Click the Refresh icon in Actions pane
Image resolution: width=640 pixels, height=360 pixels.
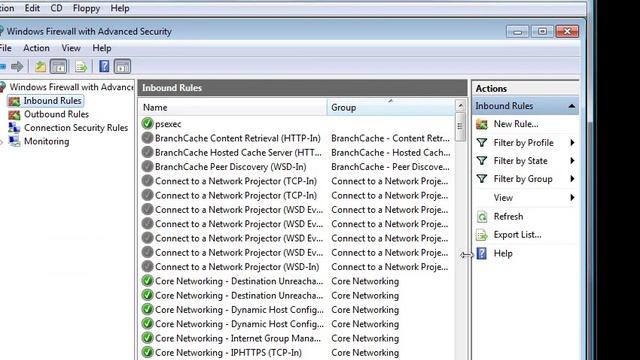(482, 216)
